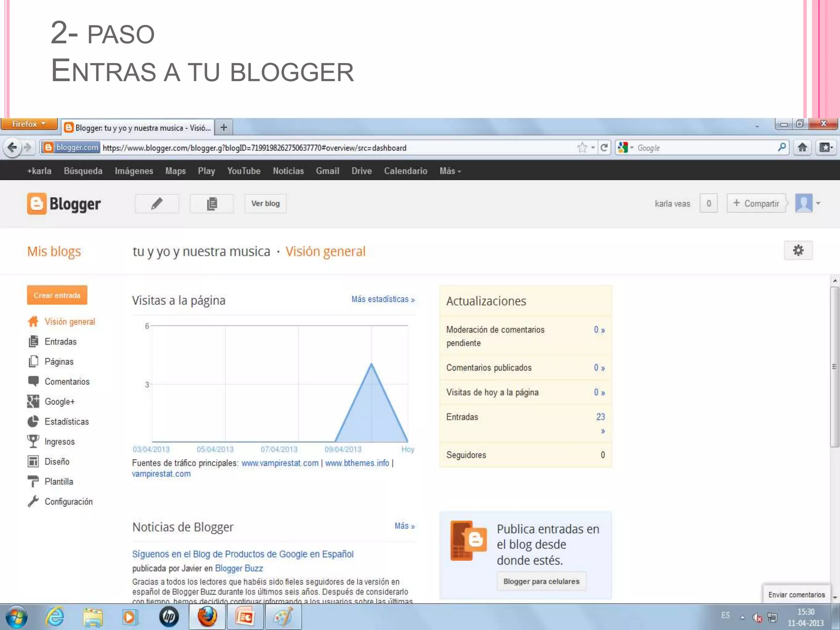Open a new browser tab
This screenshot has width=840, height=630.
click(x=224, y=127)
